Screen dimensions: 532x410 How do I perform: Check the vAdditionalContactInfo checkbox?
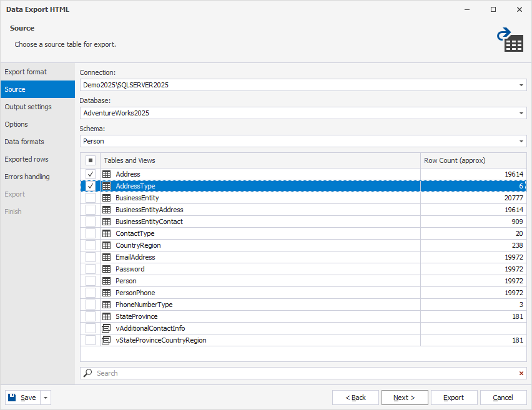(x=91, y=329)
